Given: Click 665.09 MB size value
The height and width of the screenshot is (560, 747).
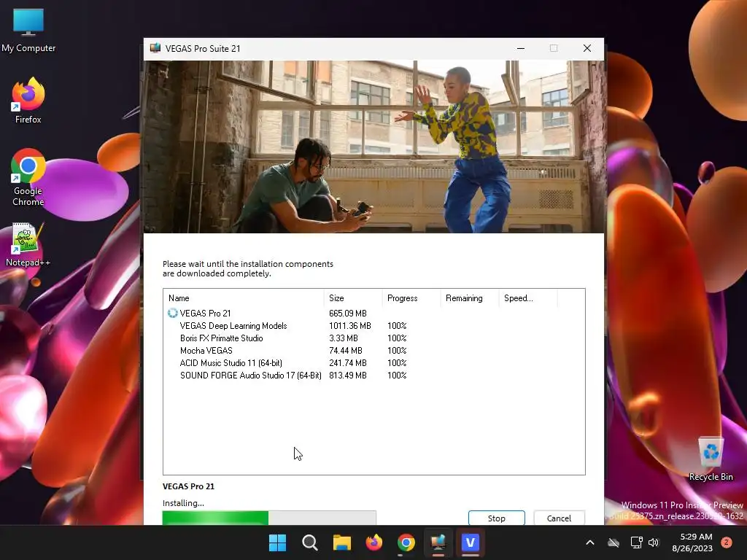Looking at the screenshot, I should pos(348,314).
